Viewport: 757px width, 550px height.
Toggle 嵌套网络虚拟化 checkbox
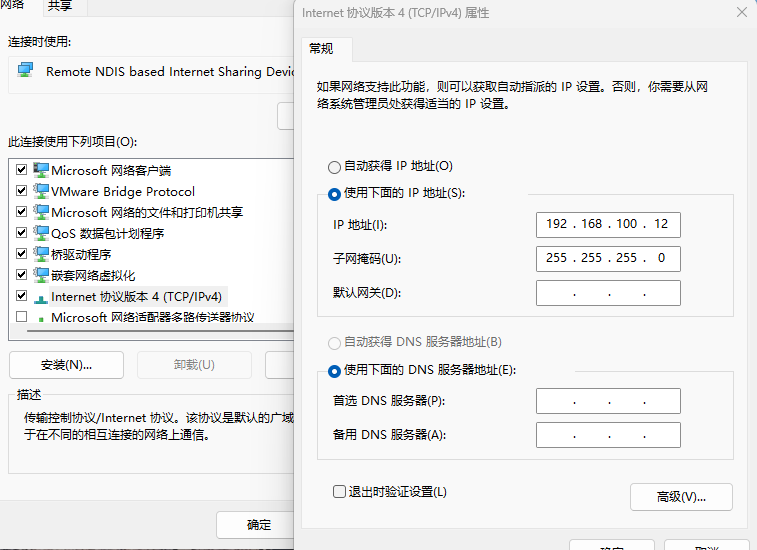(x=21, y=274)
